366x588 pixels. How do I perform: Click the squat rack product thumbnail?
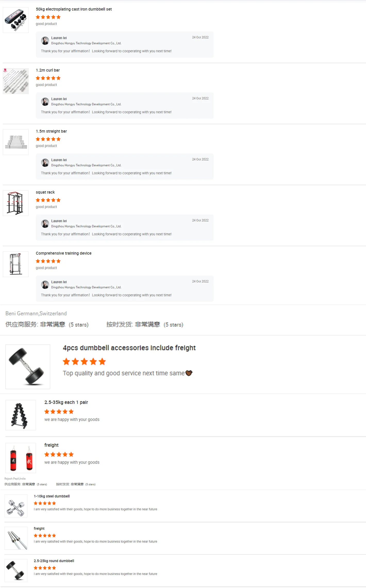click(16, 203)
